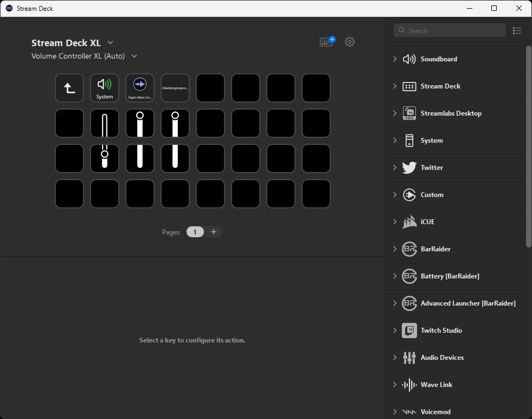Click the Twitter bird icon
The height and width of the screenshot is (419, 532).
409,167
